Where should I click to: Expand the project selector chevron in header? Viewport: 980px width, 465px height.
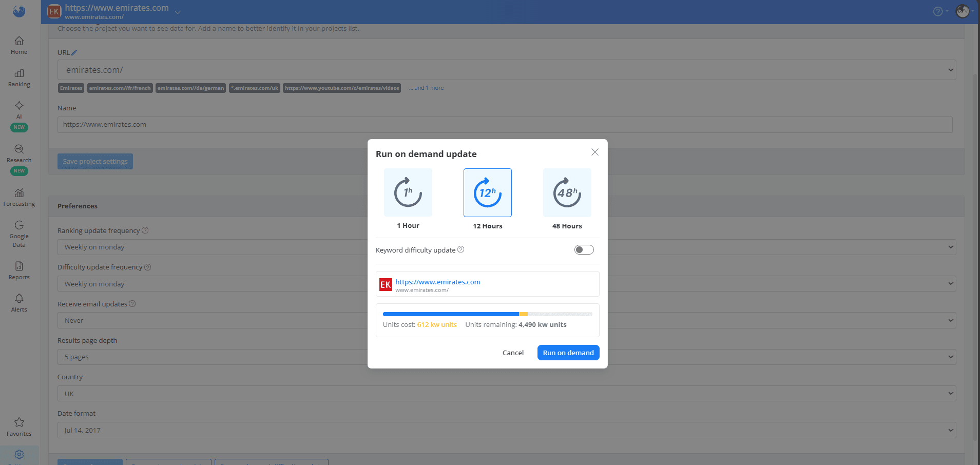coord(178,12)
